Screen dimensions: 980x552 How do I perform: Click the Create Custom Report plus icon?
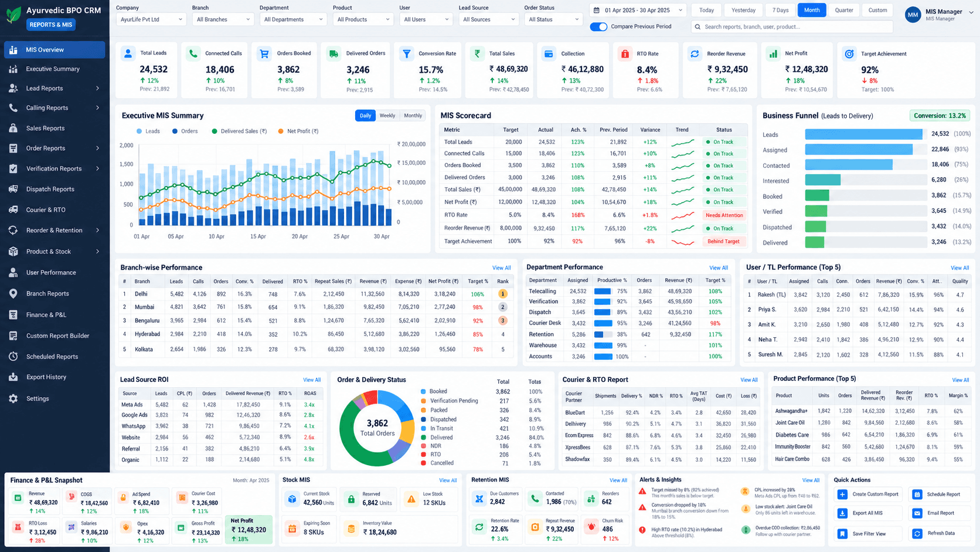click(842, 495)
